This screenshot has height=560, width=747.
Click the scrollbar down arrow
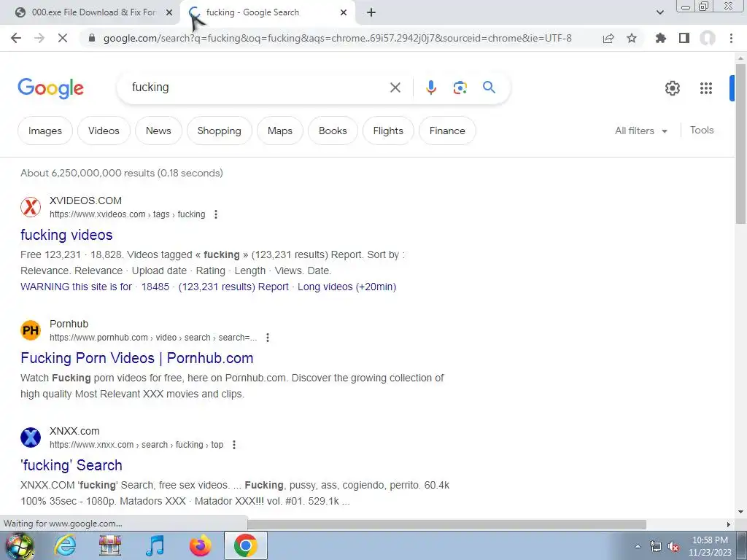pyautogui.click(x=740, y=512)
